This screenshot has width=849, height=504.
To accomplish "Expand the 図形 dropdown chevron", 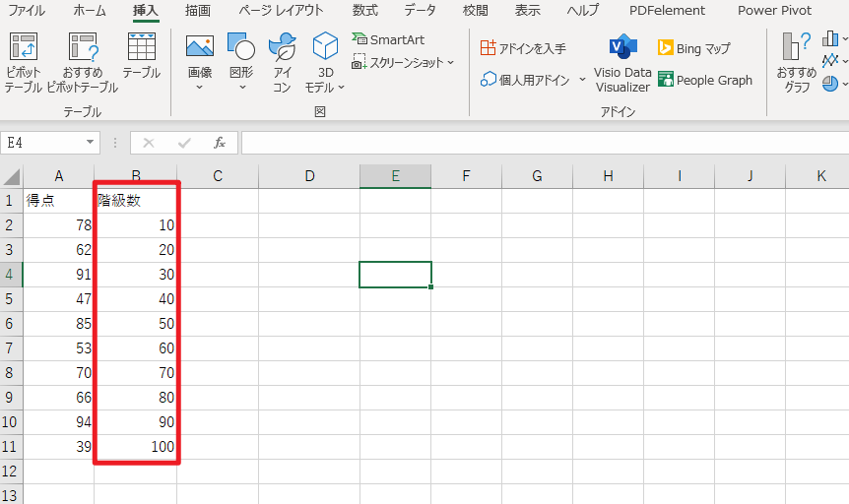I will point(242,87).
